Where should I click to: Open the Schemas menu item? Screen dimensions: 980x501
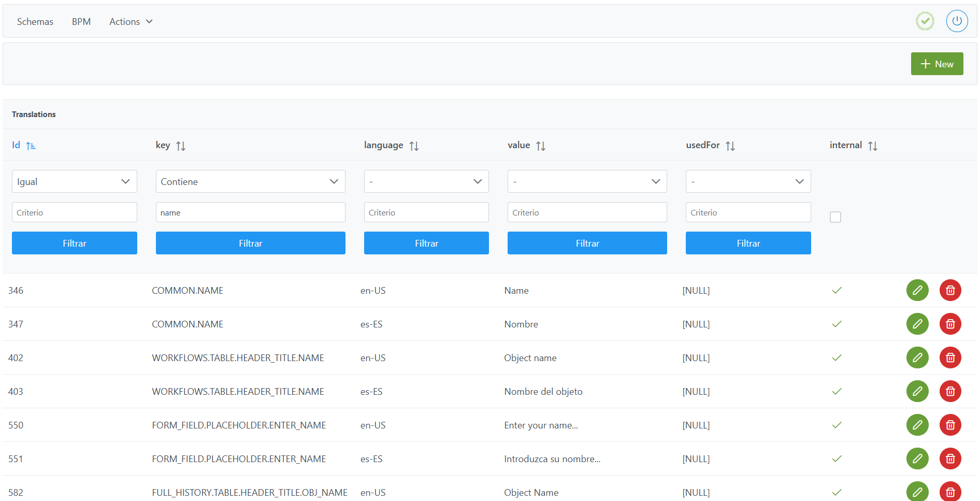(x=35, y=22)
